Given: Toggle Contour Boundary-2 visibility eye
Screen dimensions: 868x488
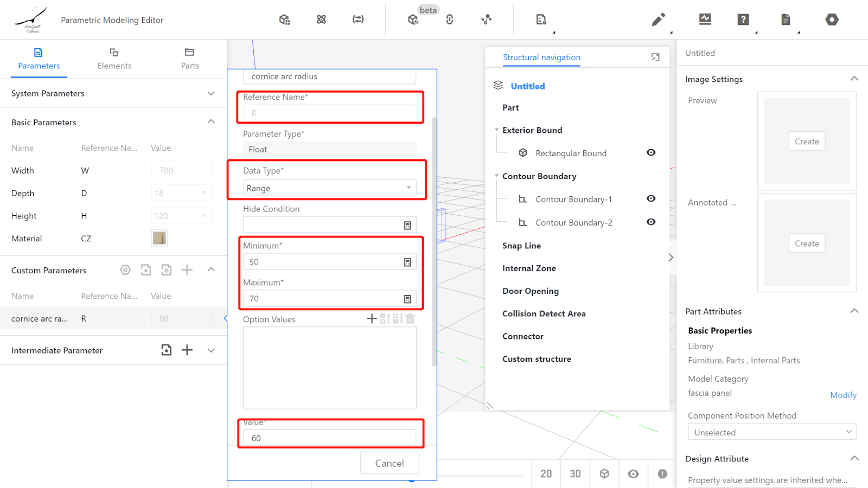Looking at the screenshot, I should (x=651, y=222).
